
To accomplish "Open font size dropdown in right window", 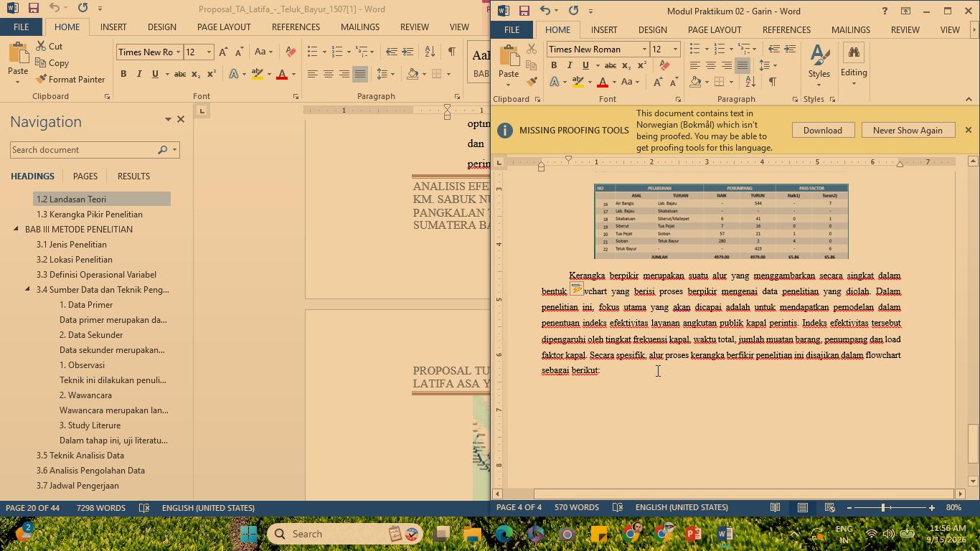I will (x=675, y=49).
